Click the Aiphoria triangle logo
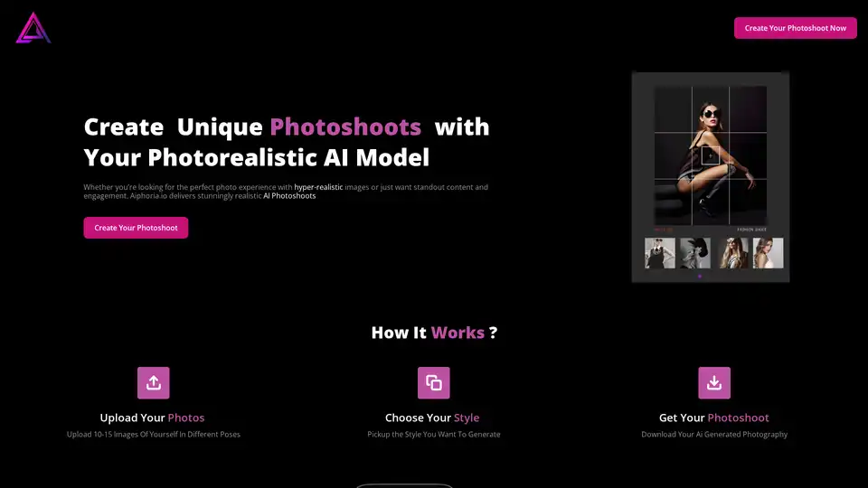 click(33, 28)
